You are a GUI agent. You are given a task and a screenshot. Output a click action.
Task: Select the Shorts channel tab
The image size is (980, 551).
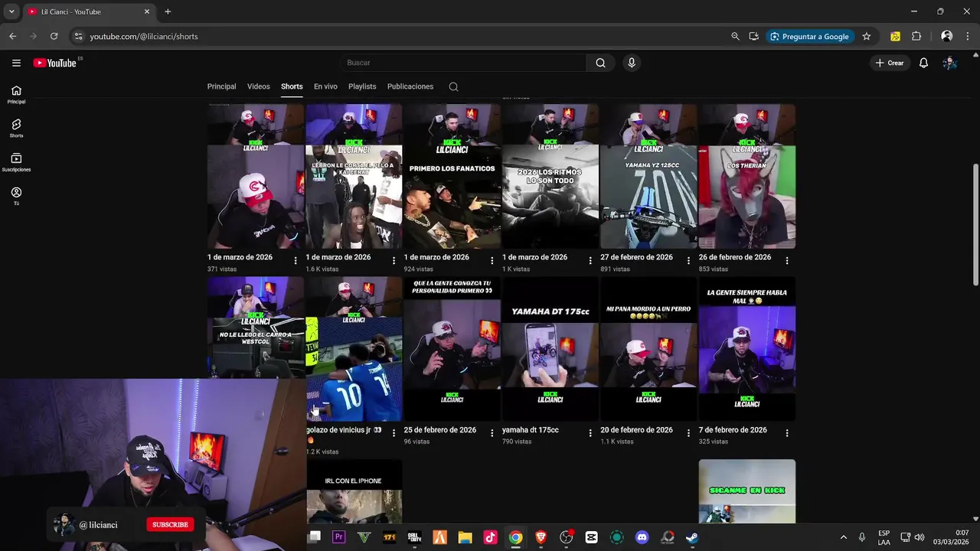292,86
